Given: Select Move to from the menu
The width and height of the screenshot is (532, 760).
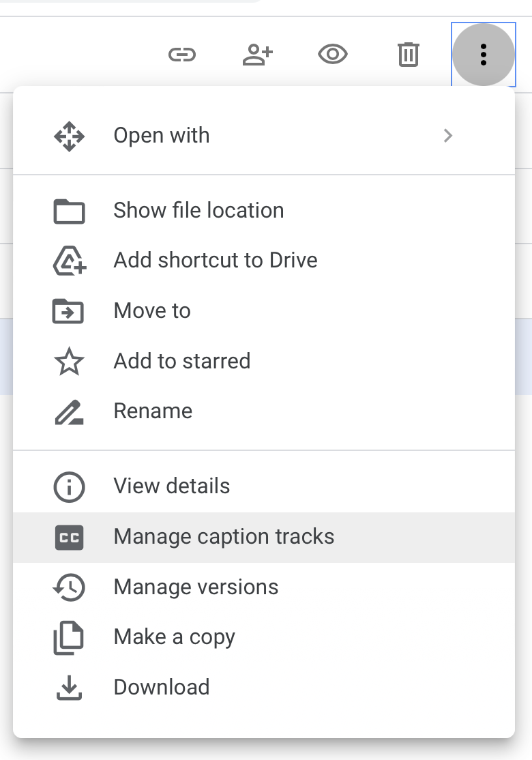Looking at the screenshot, I should click(152, 311).
